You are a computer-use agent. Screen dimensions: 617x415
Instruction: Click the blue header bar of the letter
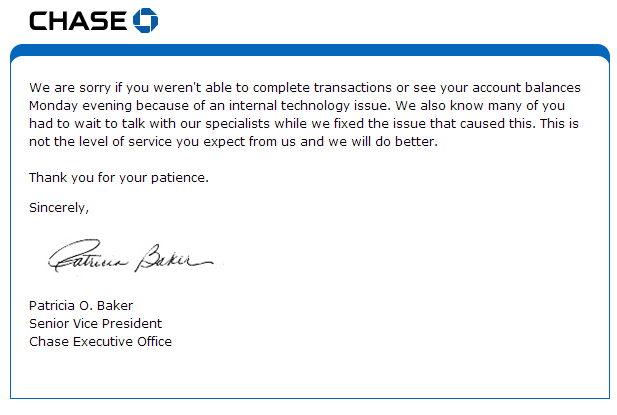[308, 50]
